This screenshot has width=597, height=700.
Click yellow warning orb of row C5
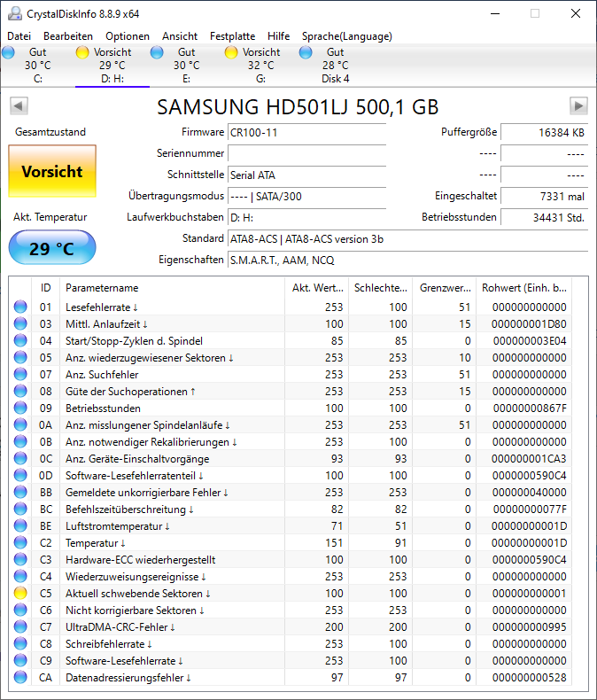pos(20,594)
